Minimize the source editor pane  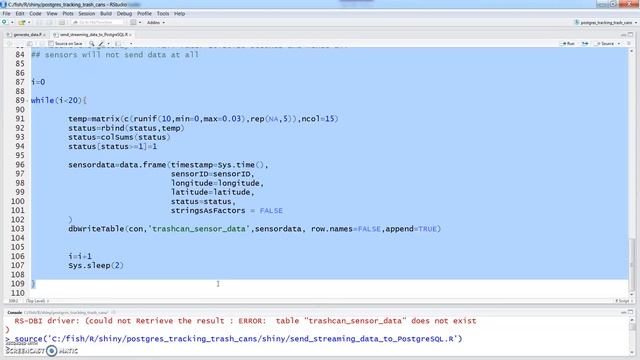(623, 35)
